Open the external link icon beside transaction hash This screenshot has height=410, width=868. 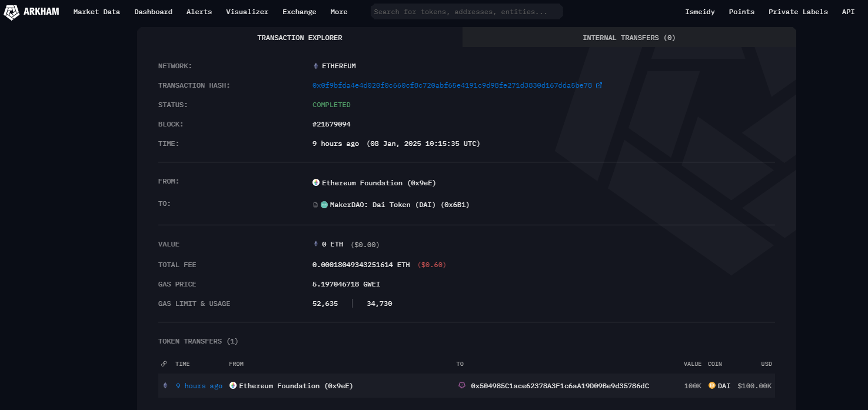599,85
